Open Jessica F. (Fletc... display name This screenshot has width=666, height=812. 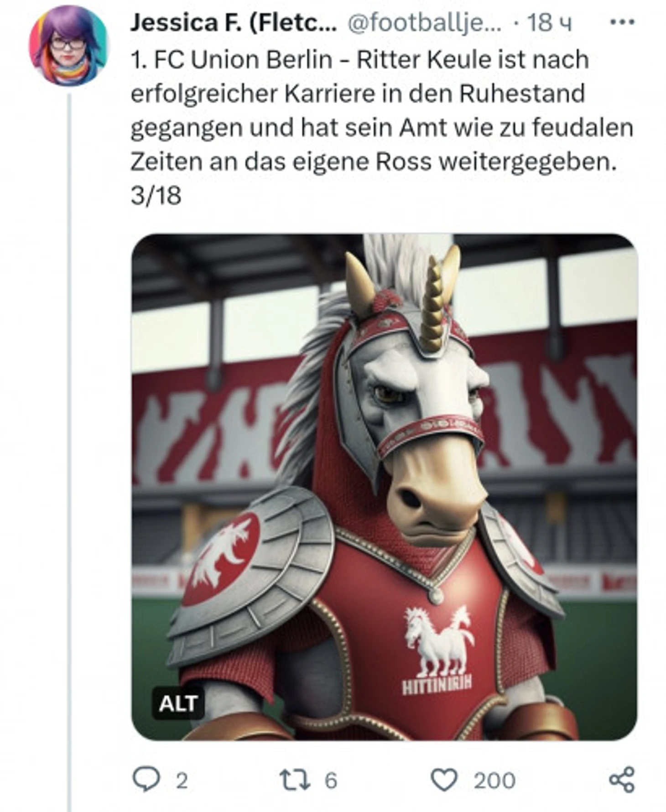[x=234, y=23]
